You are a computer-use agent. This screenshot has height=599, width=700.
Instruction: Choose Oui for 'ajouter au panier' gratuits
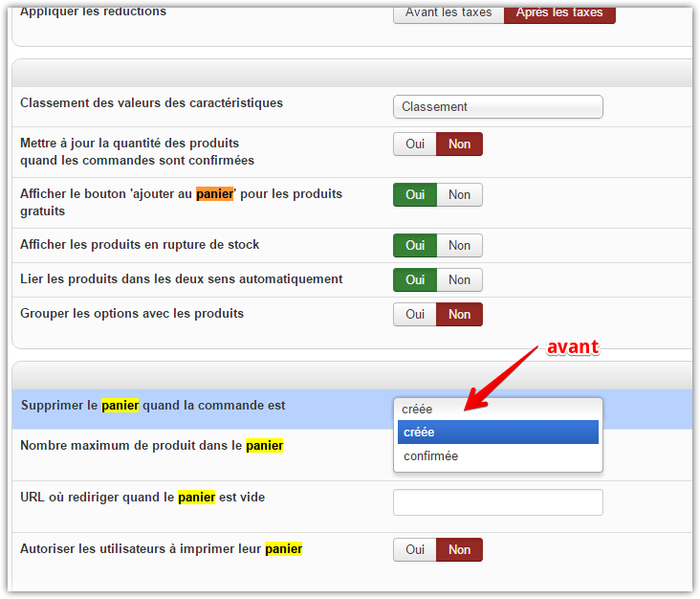point(415,195)
